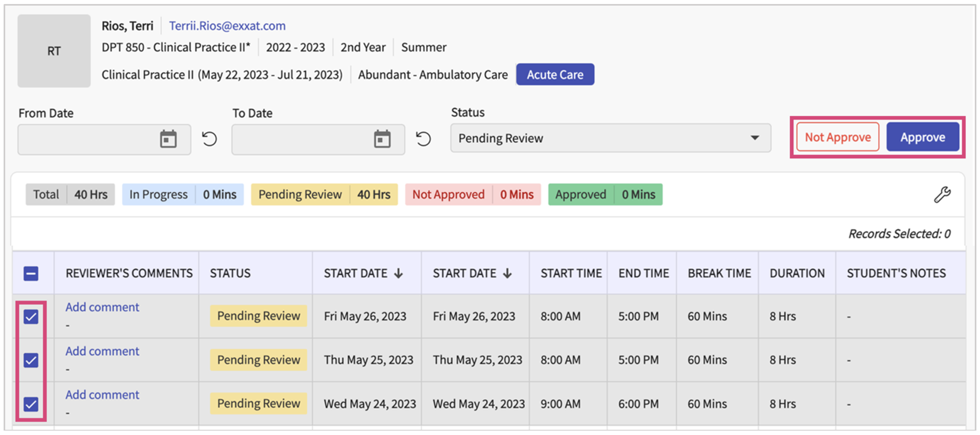Open Terrii.Rios@exxat.com email link
The height and width of the screenshot is (435, 980).
tap(227, 26)
